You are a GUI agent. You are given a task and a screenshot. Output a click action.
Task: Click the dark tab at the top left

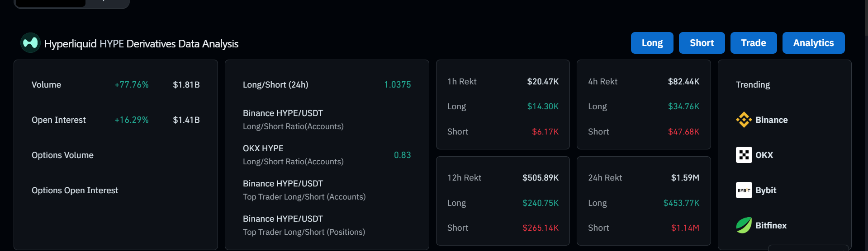[x=51, y=3]
